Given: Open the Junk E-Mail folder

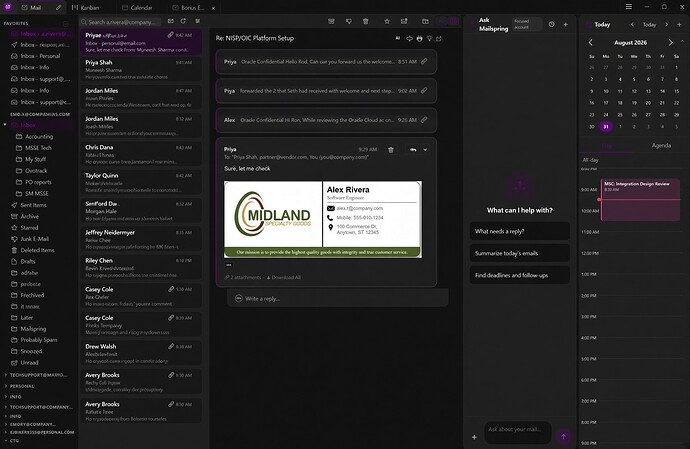Looking at the screenshot, I should point(34,239).
